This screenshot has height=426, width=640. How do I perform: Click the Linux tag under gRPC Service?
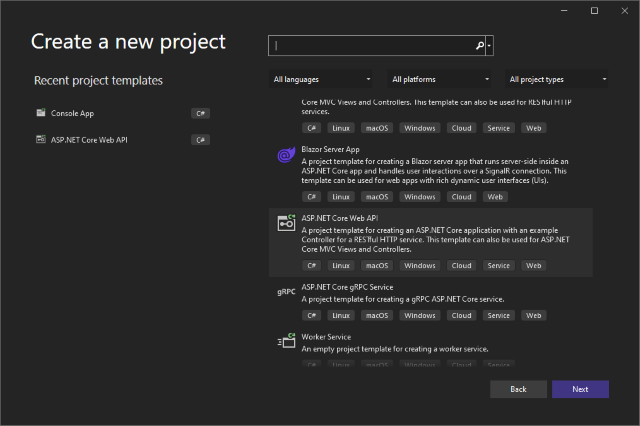[341, 315]
